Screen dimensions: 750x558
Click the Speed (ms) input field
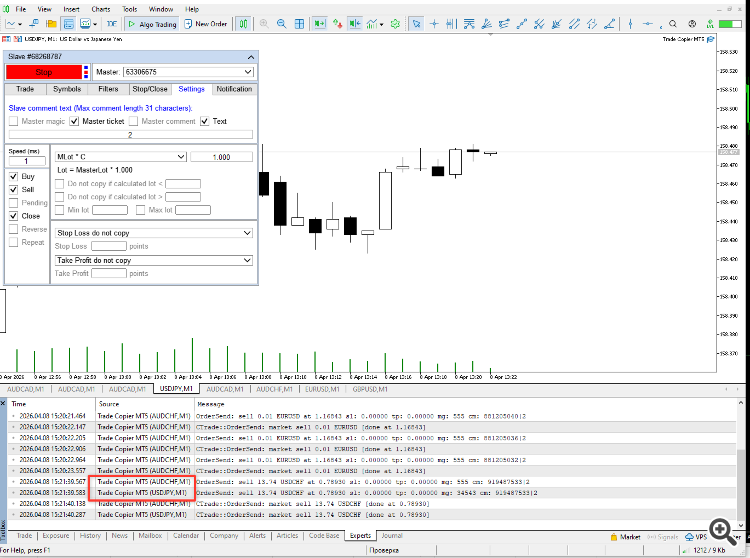pyautogui.click(x=27, y=161)
